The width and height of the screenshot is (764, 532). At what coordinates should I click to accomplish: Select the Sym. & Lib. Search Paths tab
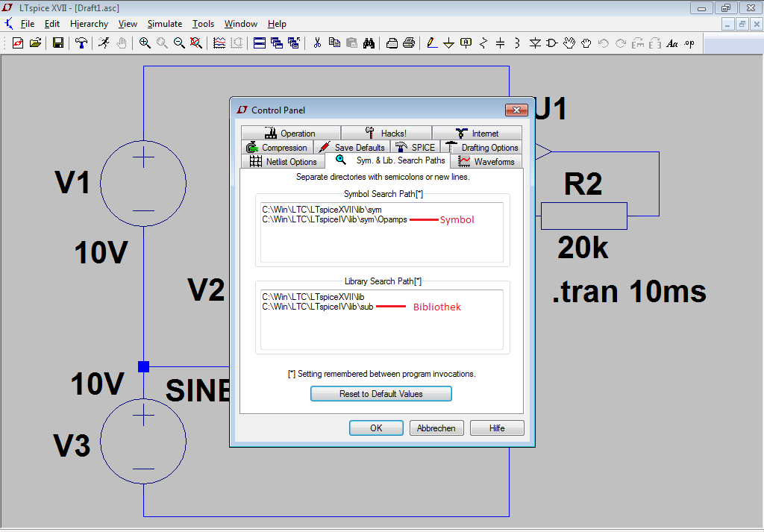tap(388, 160)
